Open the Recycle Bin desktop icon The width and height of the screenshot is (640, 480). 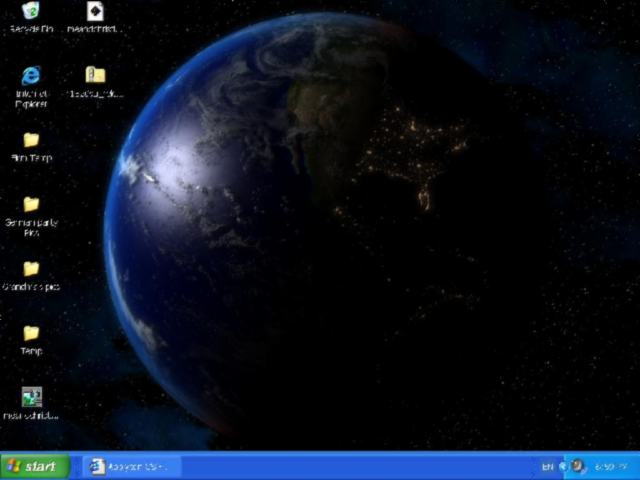pos(31,12)
